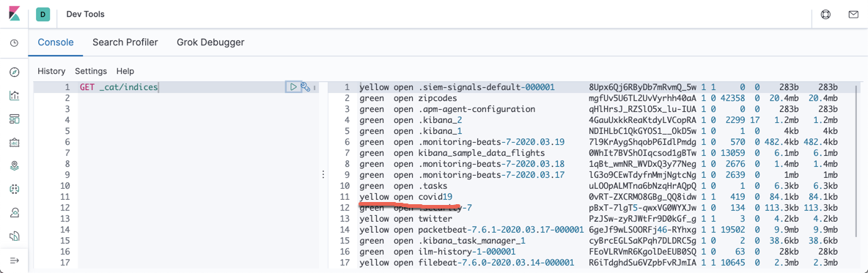Image resolution: width=868 pixels, height=273 pixels.
Task: Click the .tasks index name
Action: tap(433, 186)
